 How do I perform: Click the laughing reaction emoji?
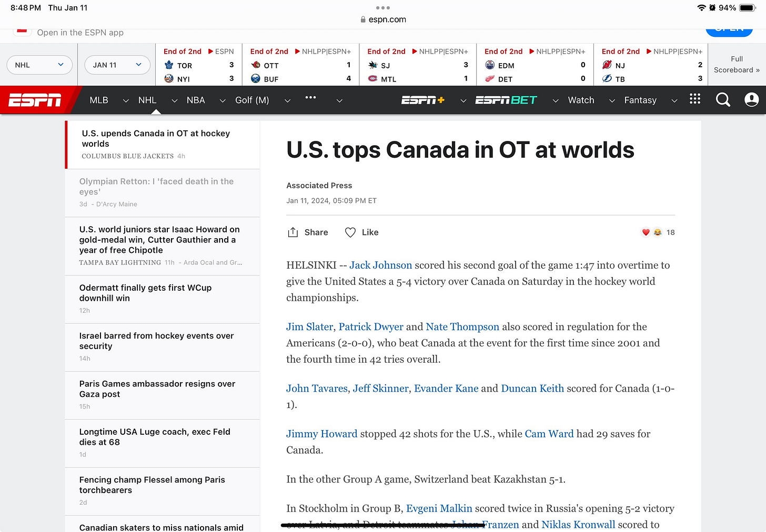658,232
